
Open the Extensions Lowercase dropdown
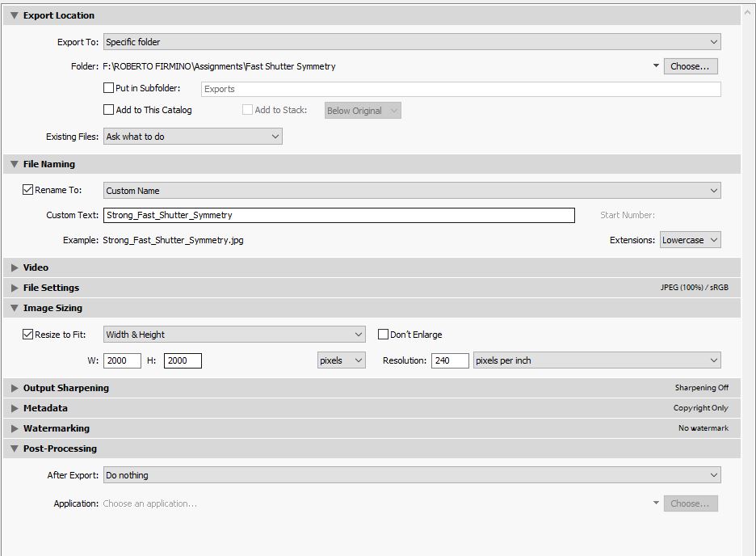(x=690, y=240)
